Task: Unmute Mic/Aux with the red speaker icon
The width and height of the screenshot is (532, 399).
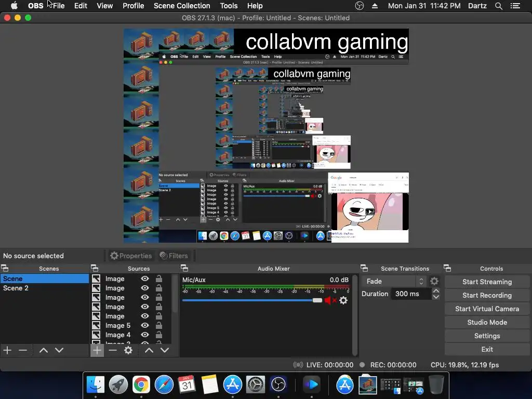Action: coord(330,300)
